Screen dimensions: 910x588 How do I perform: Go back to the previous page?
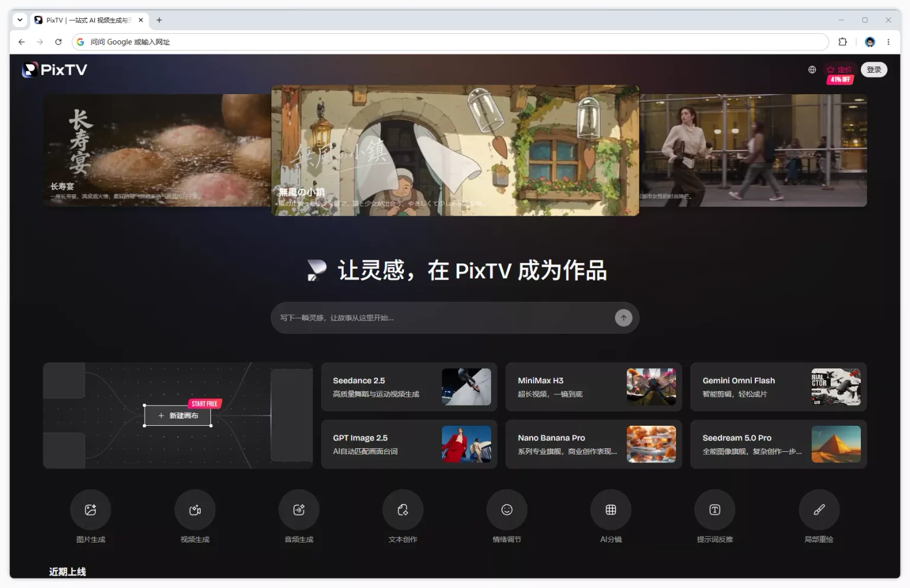tap(22, 42)
